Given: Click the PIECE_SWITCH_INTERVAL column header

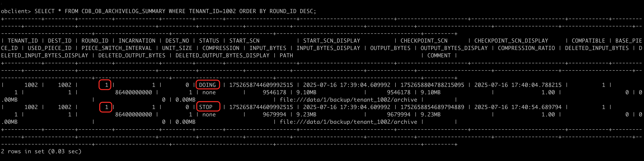Looking at the screenshot, I should [117, 48].
